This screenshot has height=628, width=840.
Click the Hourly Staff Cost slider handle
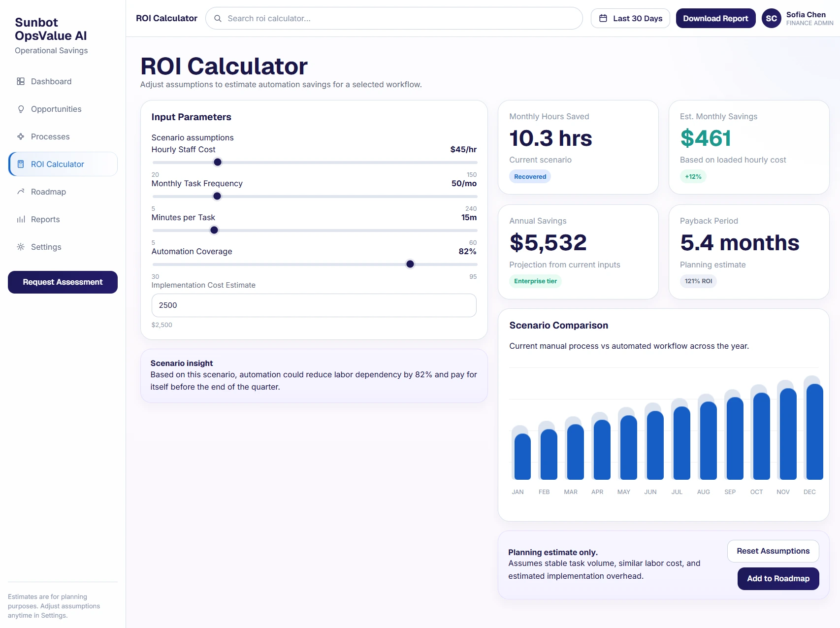tap(218, 162)
